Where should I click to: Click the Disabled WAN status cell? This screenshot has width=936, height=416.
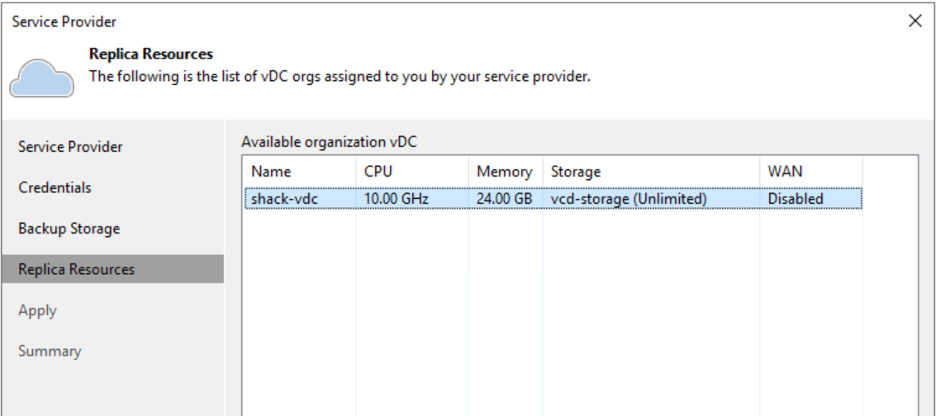tap(796, 199)
